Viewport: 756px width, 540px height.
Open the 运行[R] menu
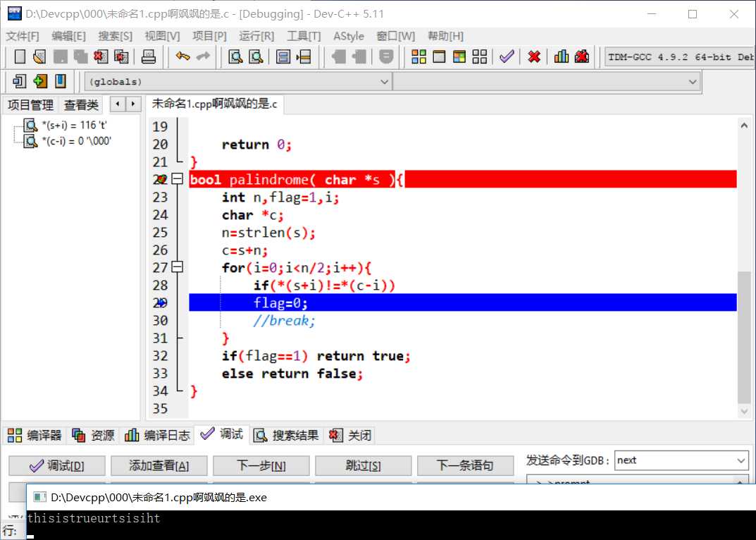[x=256, y=36]
